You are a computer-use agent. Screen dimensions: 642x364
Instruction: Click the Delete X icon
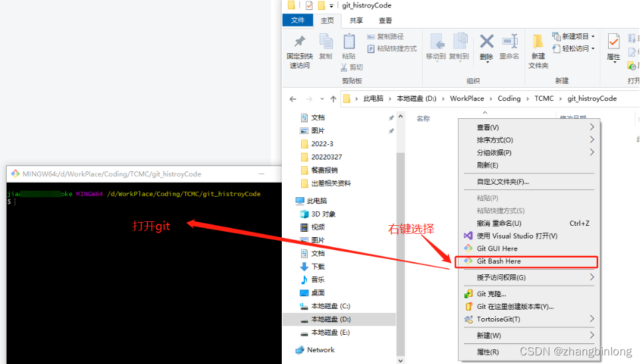tap(486, 41)
